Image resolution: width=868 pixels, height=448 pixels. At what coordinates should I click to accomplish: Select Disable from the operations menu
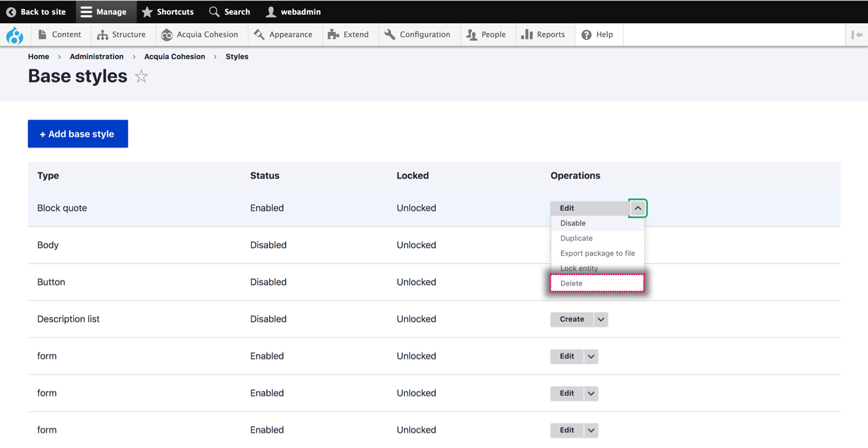pos(597,223)
